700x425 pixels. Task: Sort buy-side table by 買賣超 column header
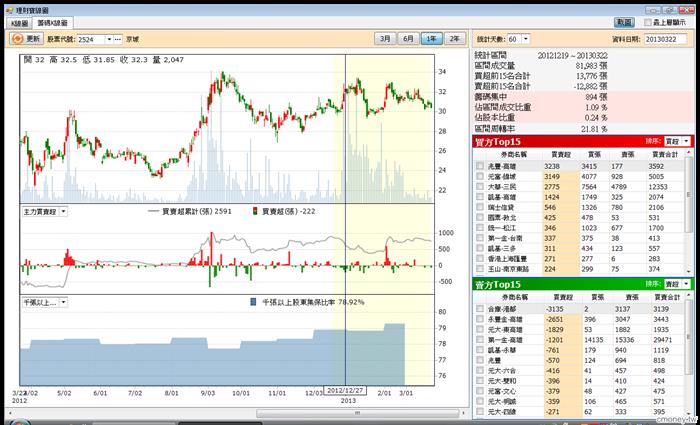pyautogui.click(x=561, y=154)
